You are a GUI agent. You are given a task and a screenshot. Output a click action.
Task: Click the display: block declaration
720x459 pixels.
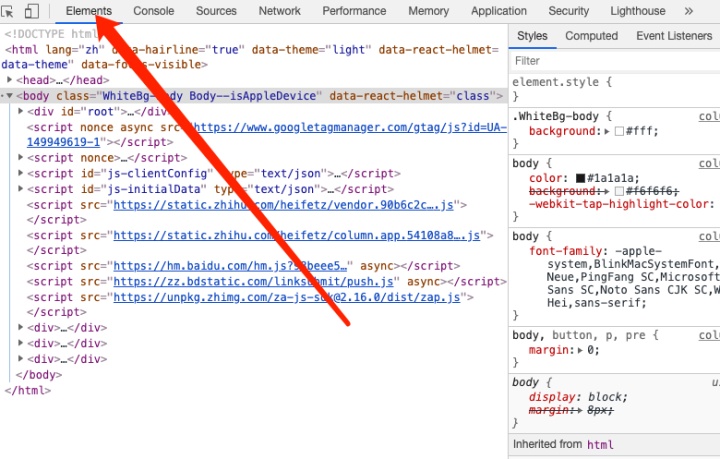(x=578, y=397)
